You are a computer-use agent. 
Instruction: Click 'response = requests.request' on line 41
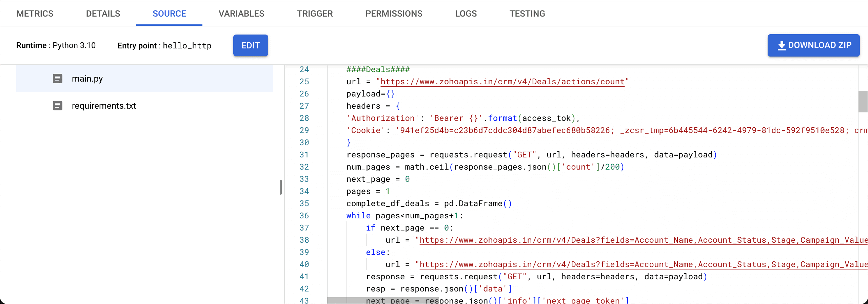click(537, 277)
